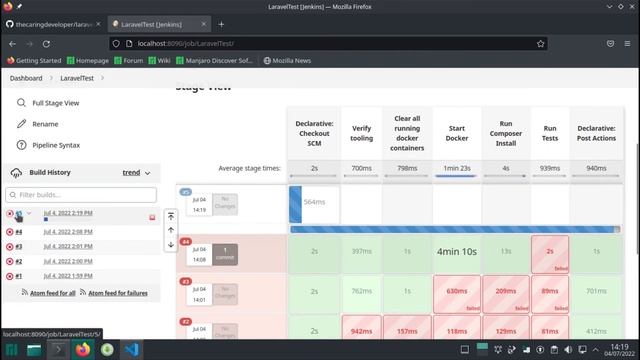
Task: Open Atom feed for failures link
Action: coord(118,293)
